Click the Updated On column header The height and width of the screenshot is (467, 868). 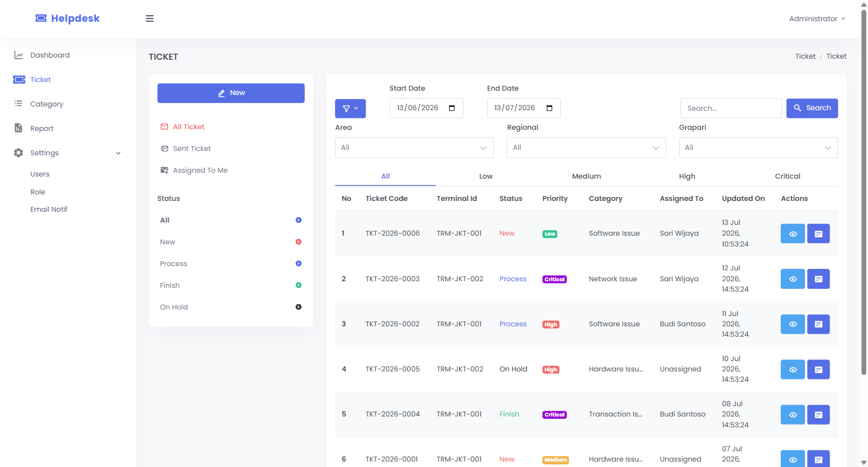743,198
